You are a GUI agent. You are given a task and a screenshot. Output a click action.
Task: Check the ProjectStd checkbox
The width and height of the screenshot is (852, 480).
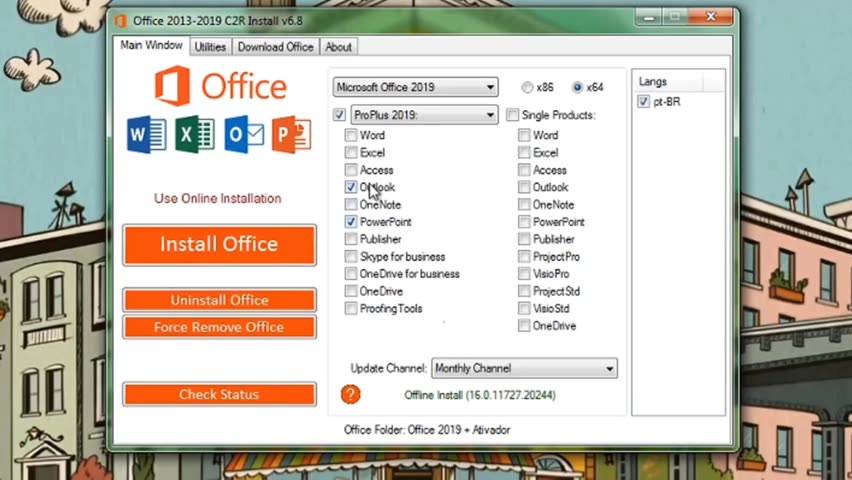click(x=524, y=291)
